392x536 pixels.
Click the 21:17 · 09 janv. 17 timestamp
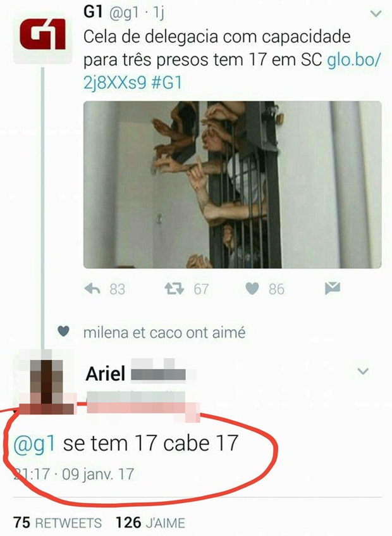tap(74, 474)
